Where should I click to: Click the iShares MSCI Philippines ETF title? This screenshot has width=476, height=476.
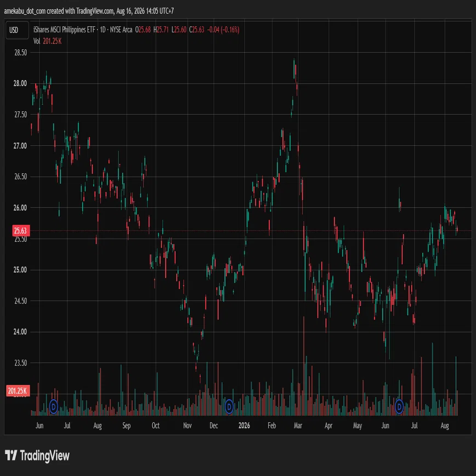click(64, 30)
